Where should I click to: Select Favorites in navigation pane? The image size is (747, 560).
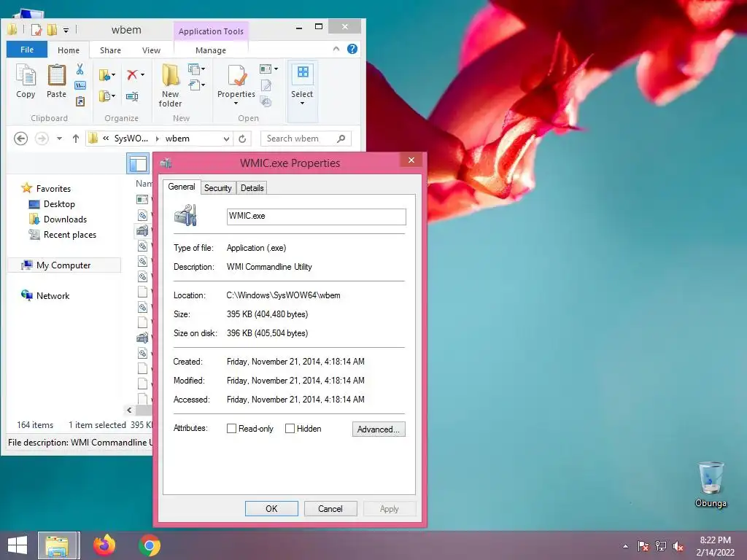(53, 189)
